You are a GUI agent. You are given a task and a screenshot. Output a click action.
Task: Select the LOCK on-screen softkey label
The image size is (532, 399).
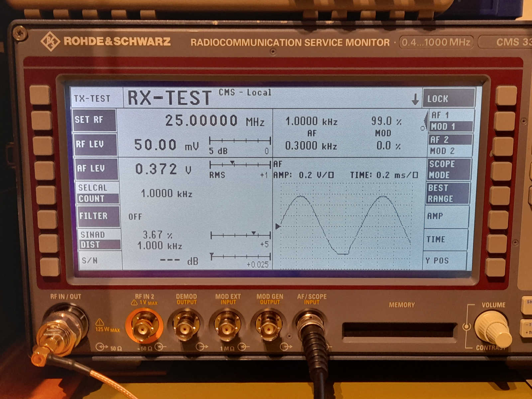pyautogui.click(x=449, y=98)
